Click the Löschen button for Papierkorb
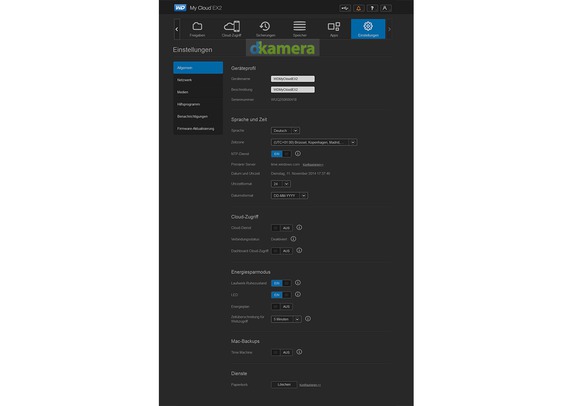The width and height of the screenshot is (573, 406). pyautogui.click(x=284, y=384)
